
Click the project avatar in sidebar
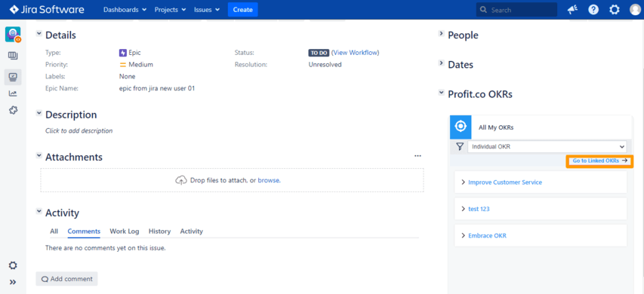tap(13, 35)
